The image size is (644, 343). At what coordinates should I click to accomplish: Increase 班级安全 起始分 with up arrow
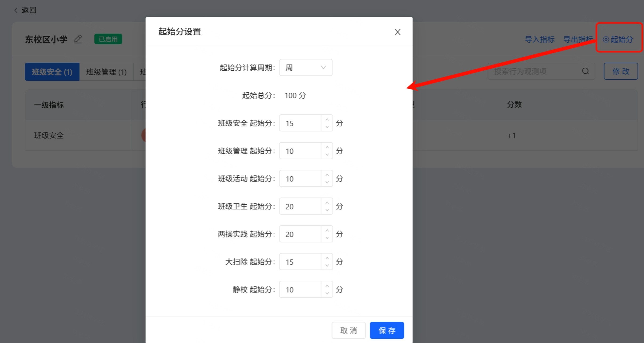pyautogui.click(x=327, y=119)
